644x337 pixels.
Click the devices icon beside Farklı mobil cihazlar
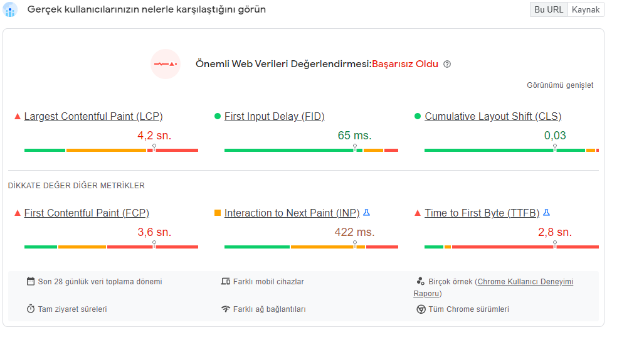[226, 282]
